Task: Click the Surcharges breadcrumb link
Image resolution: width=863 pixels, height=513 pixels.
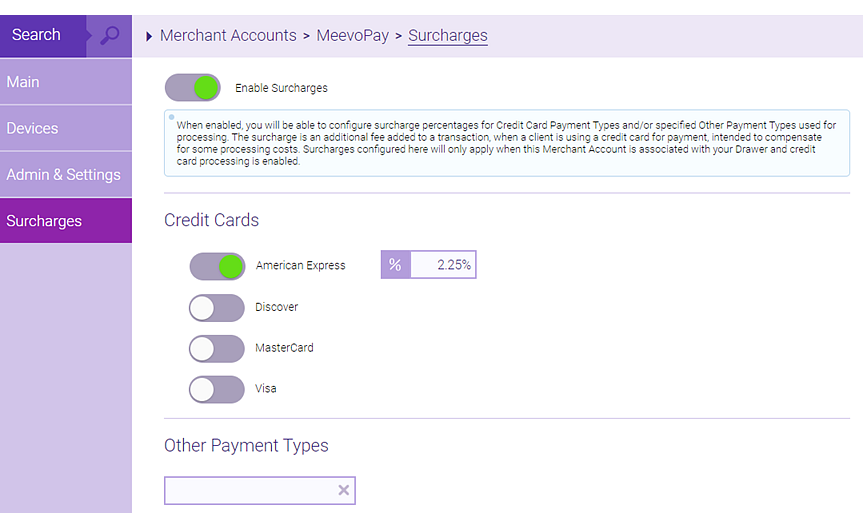Action: [x=447, y=36]
